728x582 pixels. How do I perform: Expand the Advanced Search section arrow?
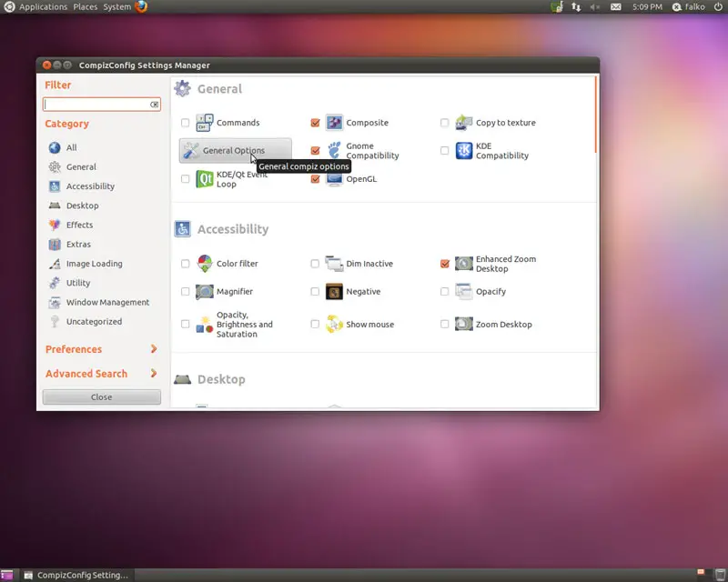pyautogui.click(x=154, y=373)
